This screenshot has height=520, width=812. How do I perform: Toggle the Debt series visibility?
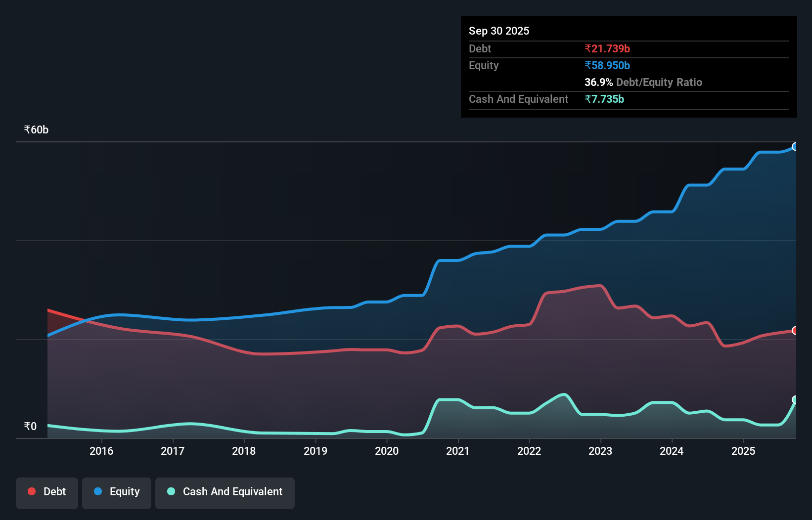[x=47, y=491]
